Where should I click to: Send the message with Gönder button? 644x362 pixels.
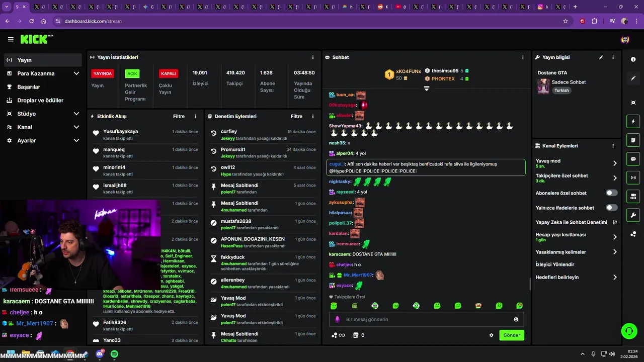(512, 335)
